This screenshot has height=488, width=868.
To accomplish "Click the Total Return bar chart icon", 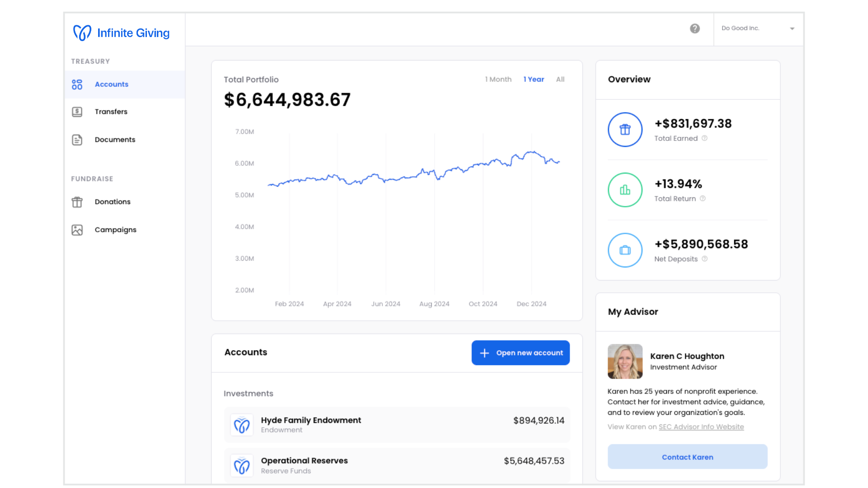I will tap(625, 190).
